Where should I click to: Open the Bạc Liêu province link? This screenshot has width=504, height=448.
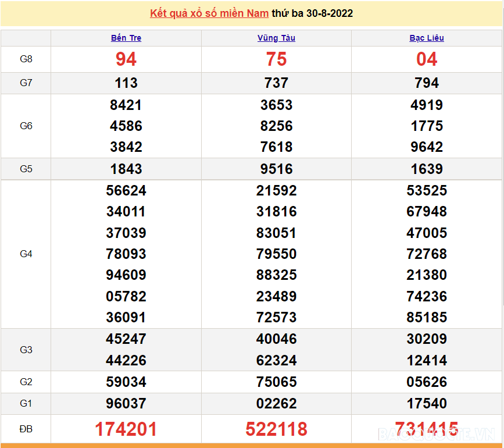tap(427, 38)
